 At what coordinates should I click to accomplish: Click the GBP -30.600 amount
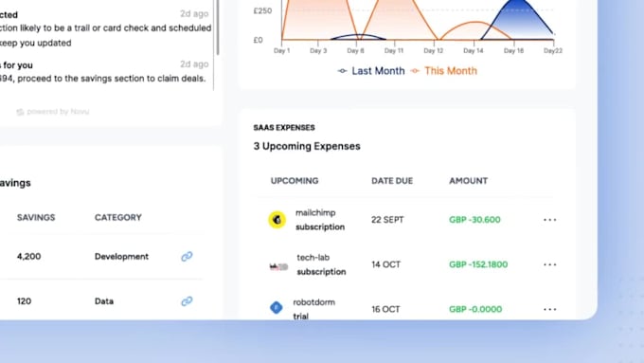(474, 220)
